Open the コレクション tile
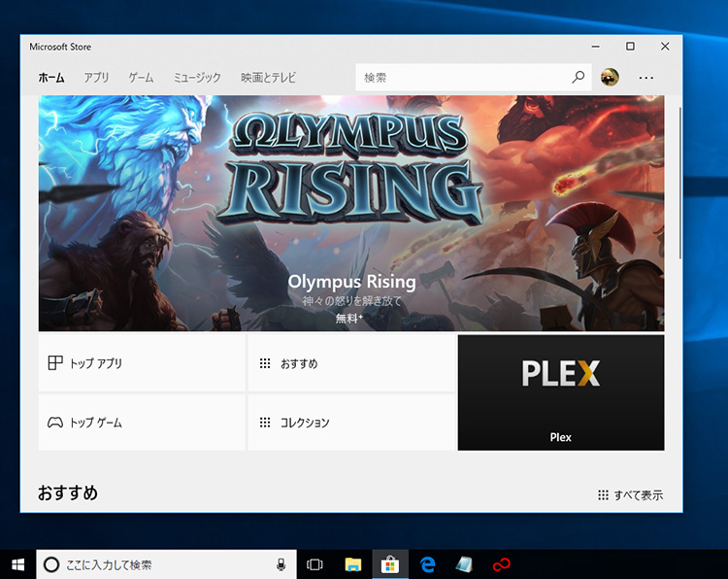728x579 pixels. coord(350,423)
